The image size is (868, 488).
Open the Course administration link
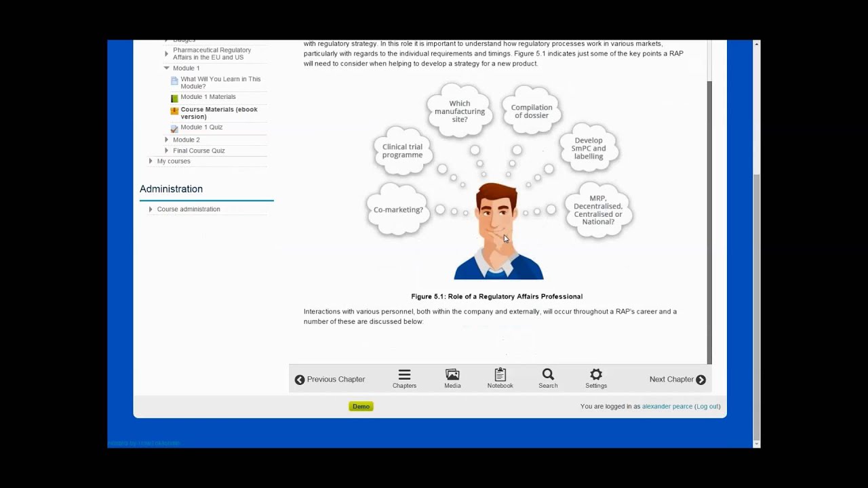pos(189,209)
